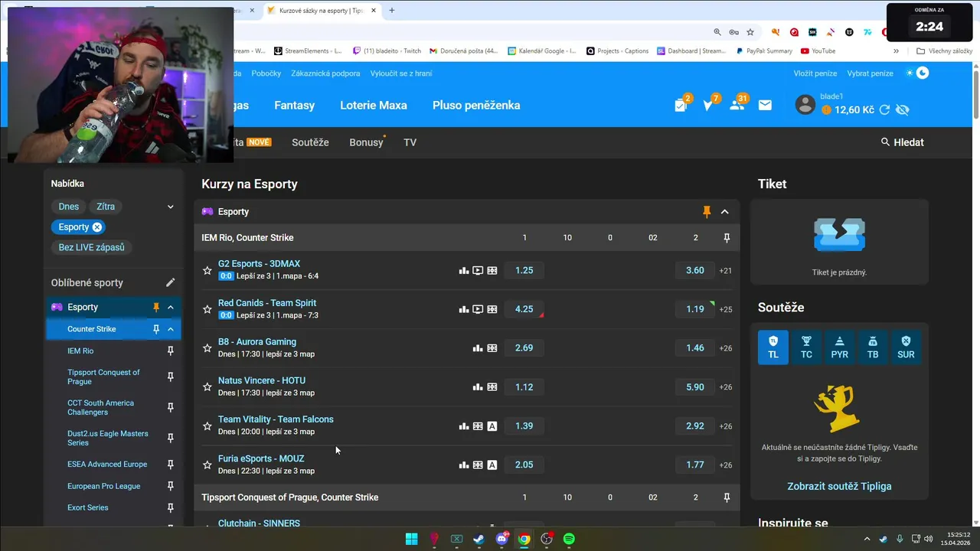Open scoreboard icon for G2 Esports - 3DMAX
980x551 pixels.
click(492, 270)
